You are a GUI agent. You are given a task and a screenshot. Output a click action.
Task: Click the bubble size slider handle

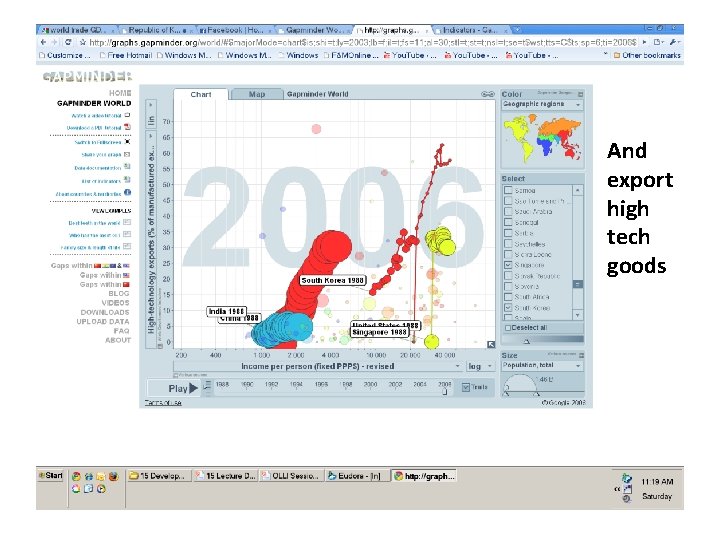tap(536, 394)
